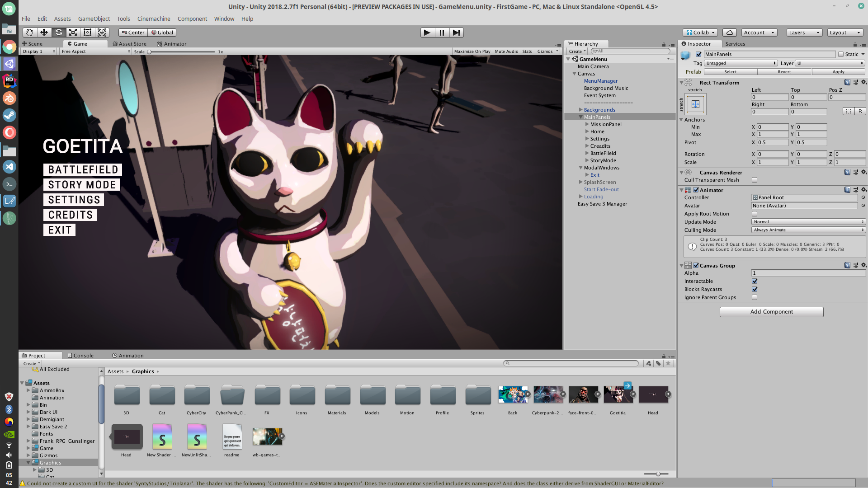Open the Cinemachine menu
868x488 pixels.
(154, 19)
